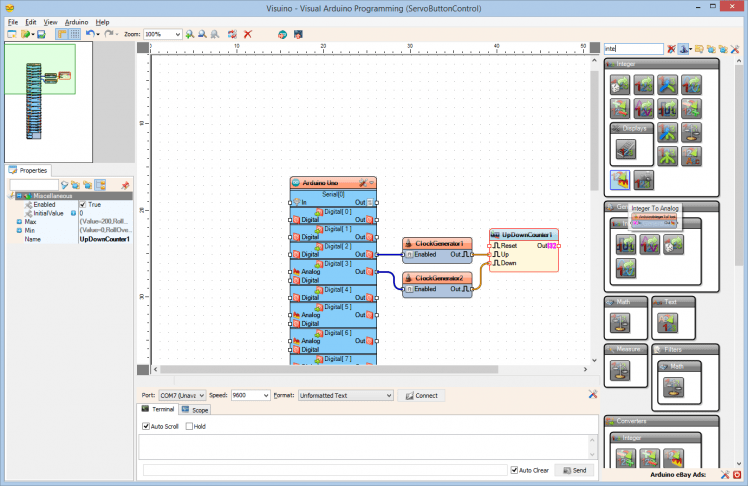The width and height of the screenshot is (748, 486).
Task: Click the Zoom In magnifier icon
Action: tap(190, 34)
